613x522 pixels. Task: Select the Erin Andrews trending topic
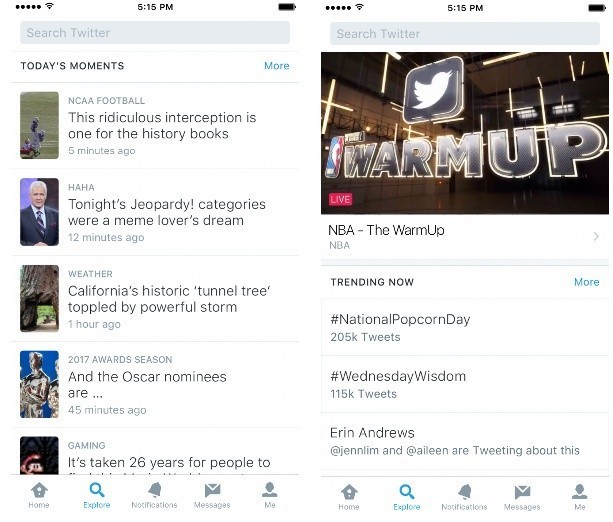(465, 441)
